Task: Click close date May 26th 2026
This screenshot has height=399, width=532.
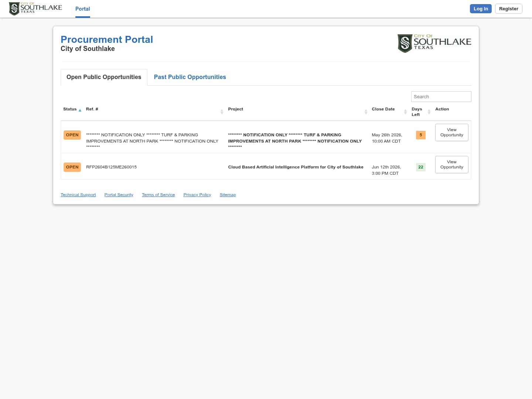Action: pos(387,138)
